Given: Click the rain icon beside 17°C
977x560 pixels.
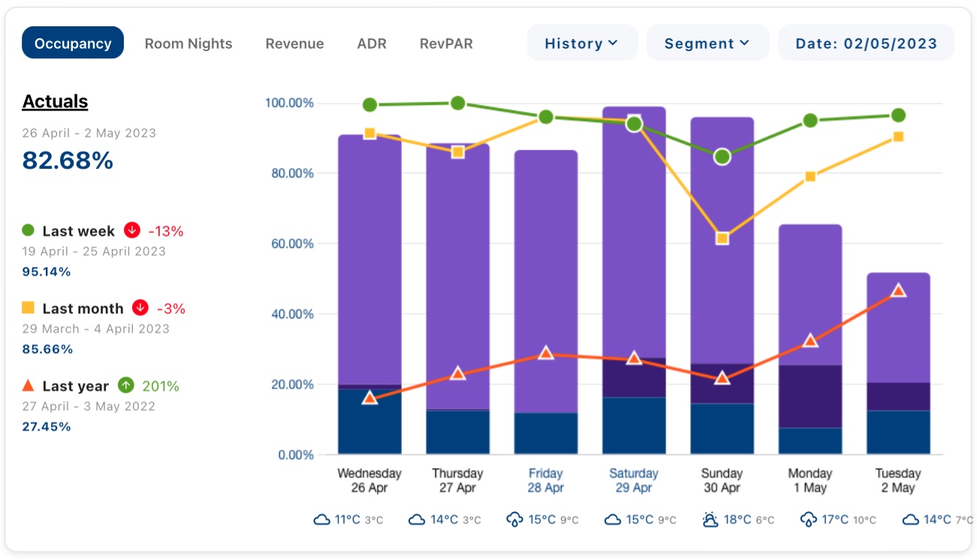Looking at the screenshot, I should pyautogui.click(x=809, y=519).
